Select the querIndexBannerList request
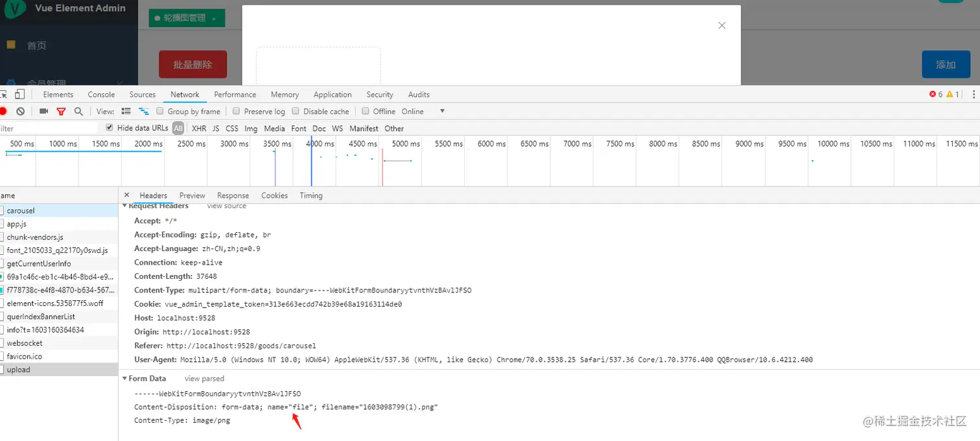The image size is (980, 441). 59,316
